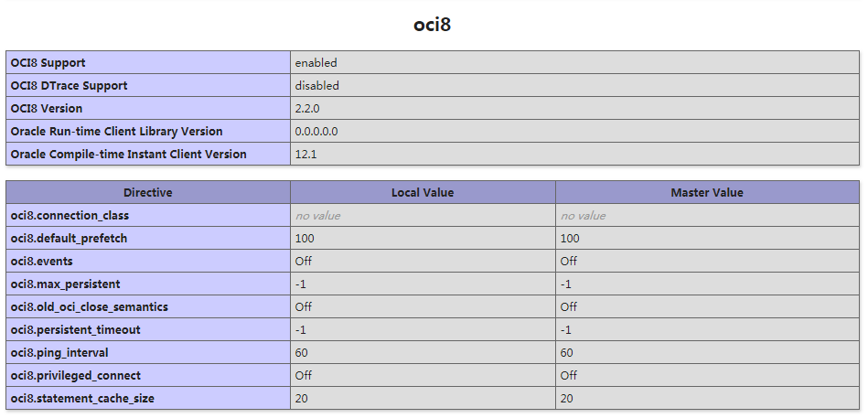The image size is (868, 418).
Task: Click the oci8.privileged_connect directive name
Action: (x=76, y=376)
